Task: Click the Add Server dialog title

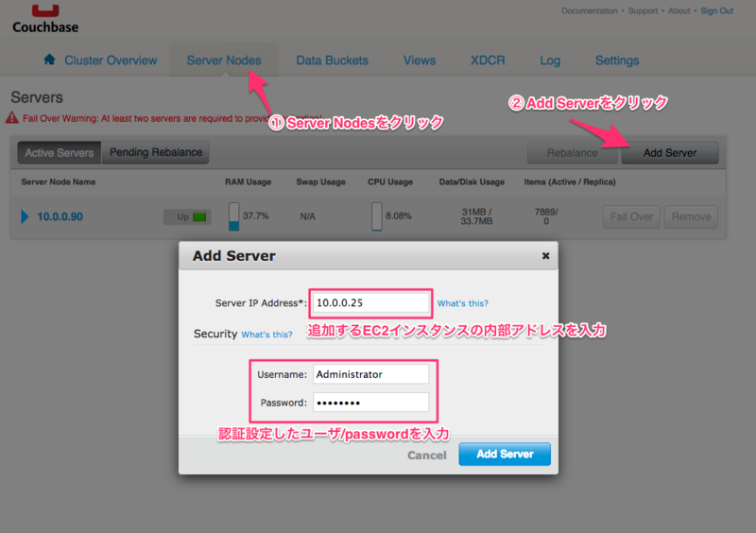Action: pos(233,256)
